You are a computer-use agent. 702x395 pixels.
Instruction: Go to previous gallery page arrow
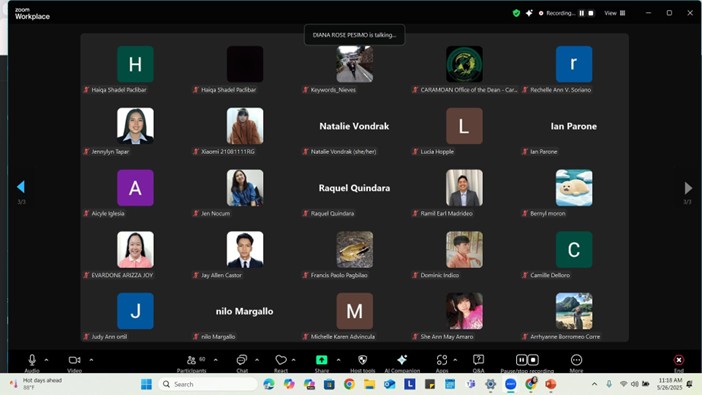(x=21, y=187)
